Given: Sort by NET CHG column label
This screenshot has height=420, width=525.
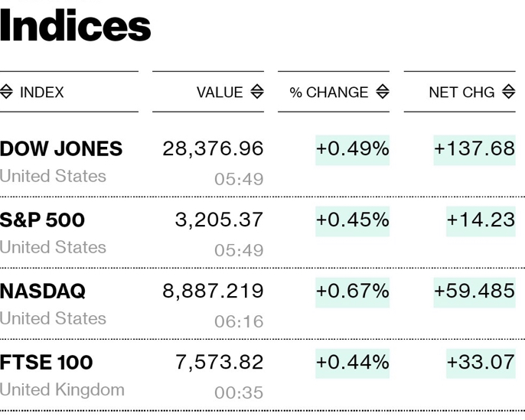Looking at the screenshot, I should [461, 92].
